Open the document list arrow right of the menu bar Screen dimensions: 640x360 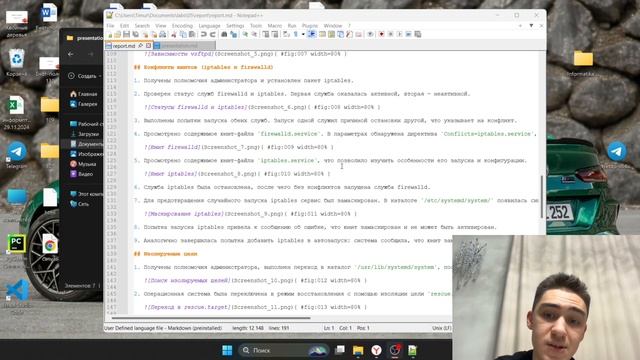(531, 25)
